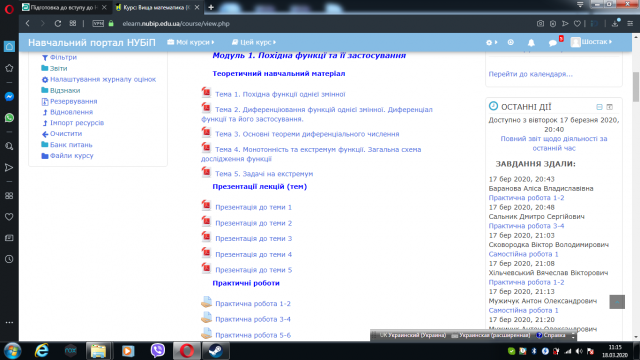Click the back-to-top arrow button
Screen dimensions: 640x360
(617, 302)
